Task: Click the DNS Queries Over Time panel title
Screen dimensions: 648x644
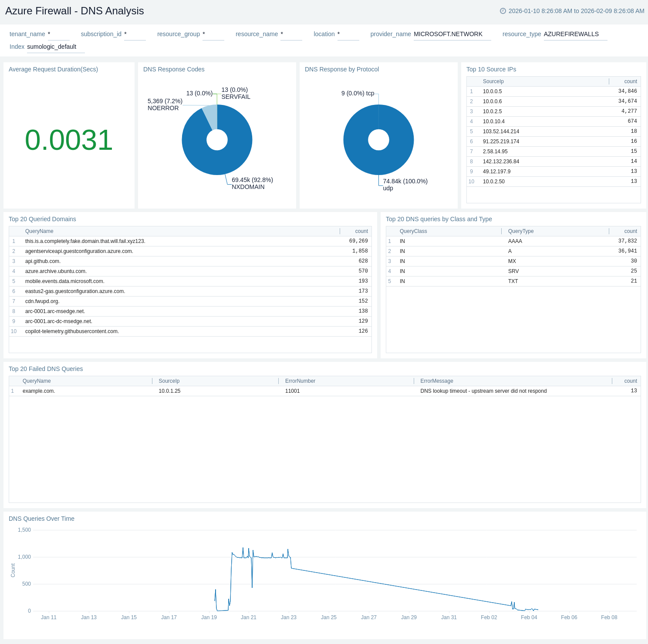Action: click(x=41, y=519)
